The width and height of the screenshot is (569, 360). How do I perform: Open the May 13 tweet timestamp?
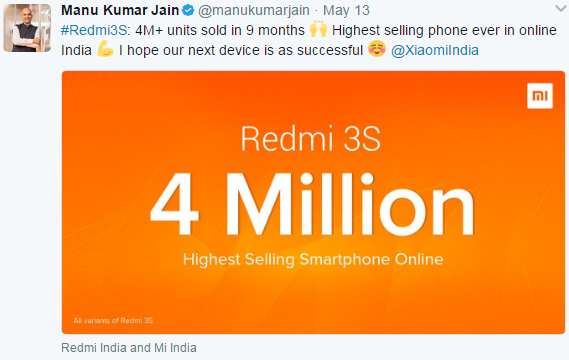[346, 11]
